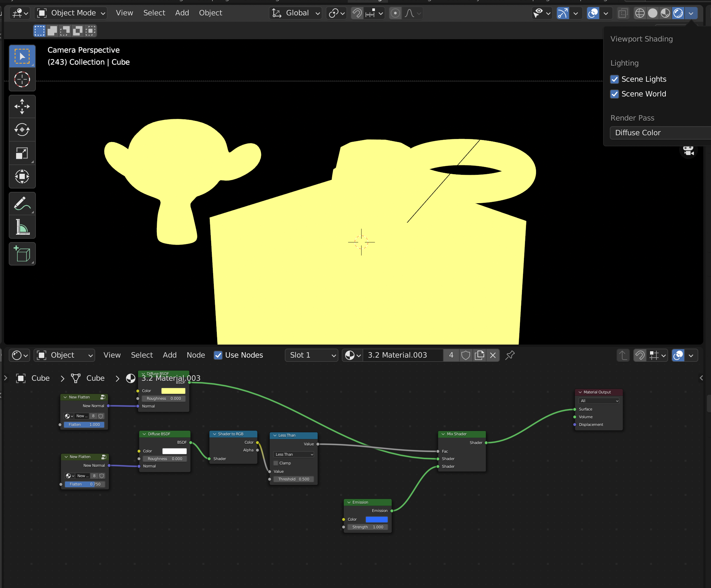The height and width of the screenshot is (588, 711).
Task: Open the node editor Node menu
Action: (x=196, y=355)
